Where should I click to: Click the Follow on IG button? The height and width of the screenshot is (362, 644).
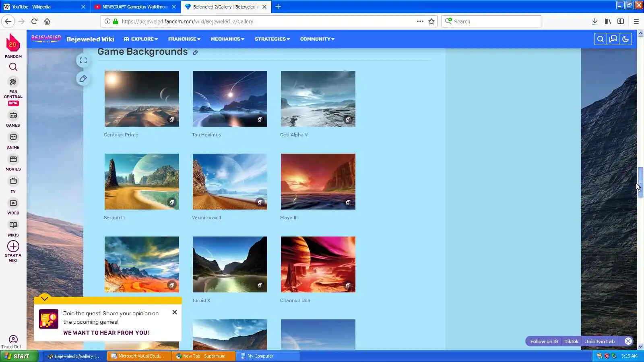[x=544, y=341]
